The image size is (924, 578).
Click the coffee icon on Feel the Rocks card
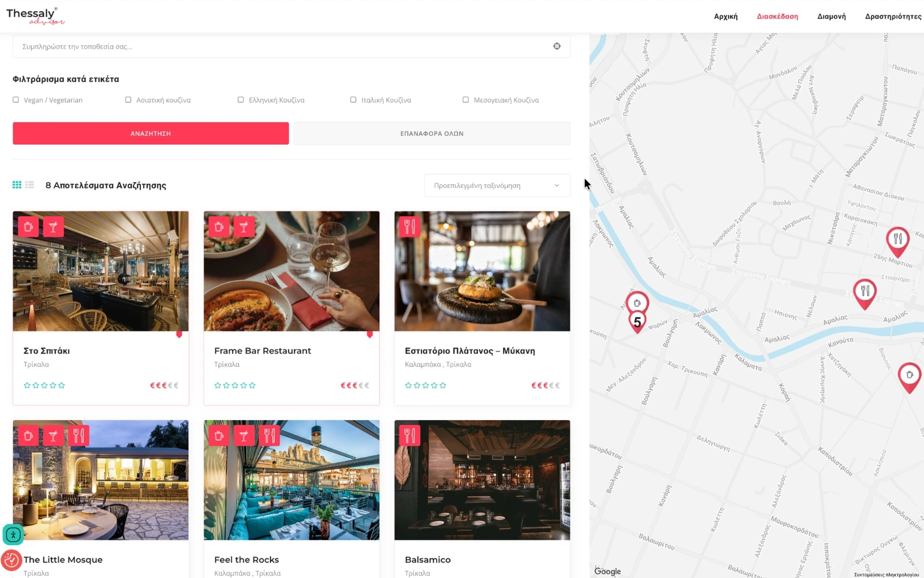tap(219, 436)
